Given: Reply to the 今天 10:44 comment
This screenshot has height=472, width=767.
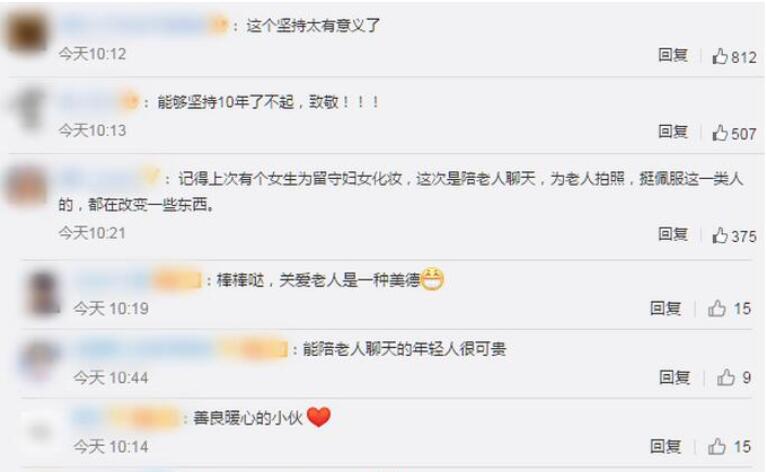Looking at the screenshot, I should pos(675,377).
